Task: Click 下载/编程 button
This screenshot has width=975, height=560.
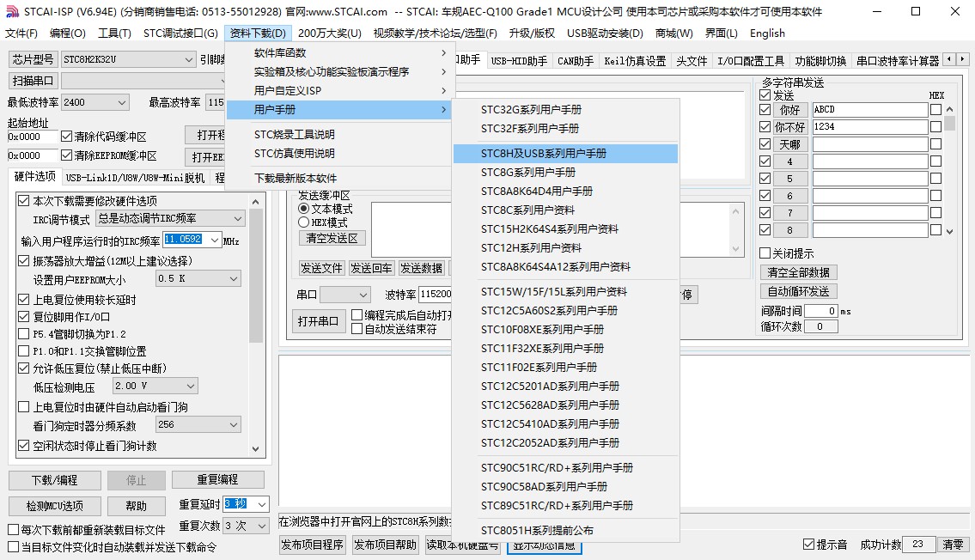Action: 55,480
